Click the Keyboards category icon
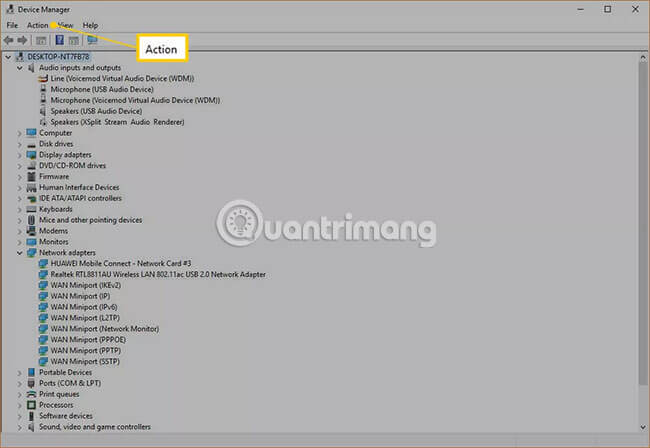 pyautogui.click(x=31, y=209)
